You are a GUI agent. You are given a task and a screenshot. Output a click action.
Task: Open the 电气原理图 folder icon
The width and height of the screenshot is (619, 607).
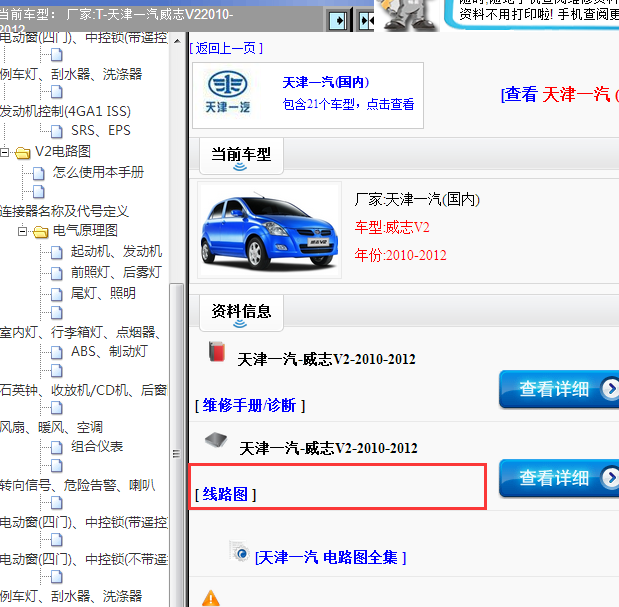[x=41, y=232]
